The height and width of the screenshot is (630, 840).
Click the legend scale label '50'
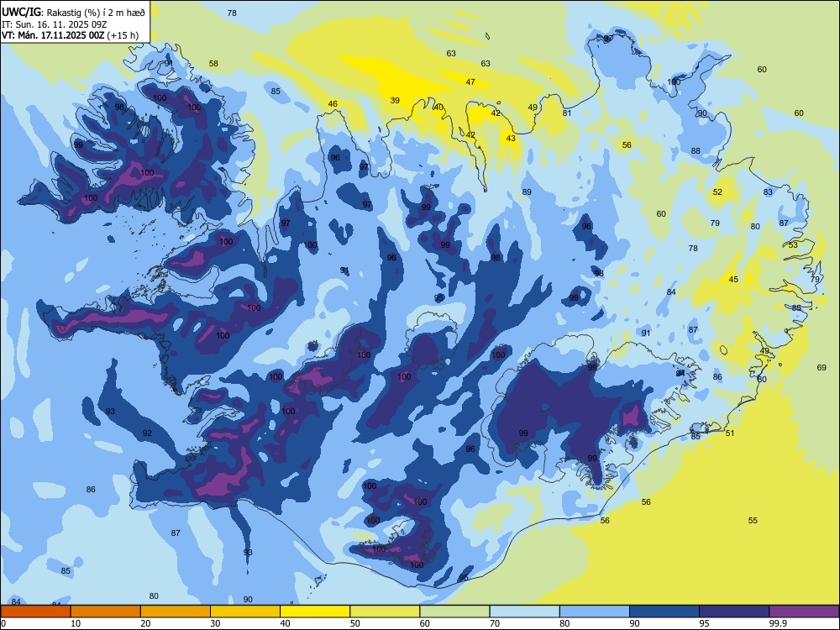tap(355, 623)
